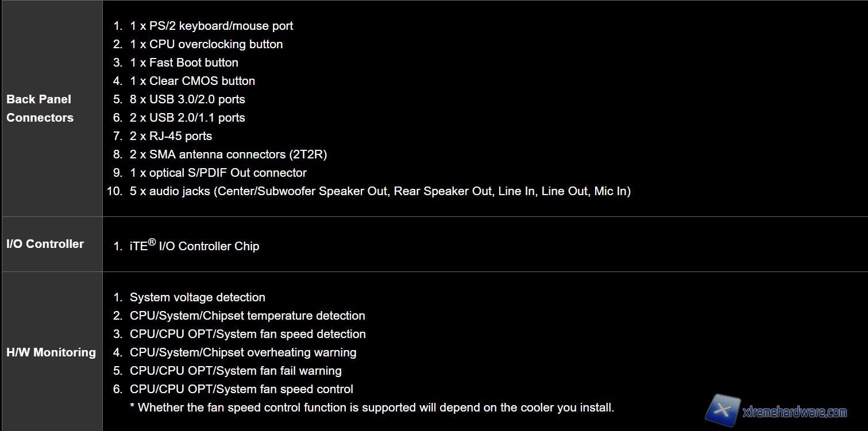Click the iTE I/O Controller Chip text
Screen dimensions: 868x431
194,246
